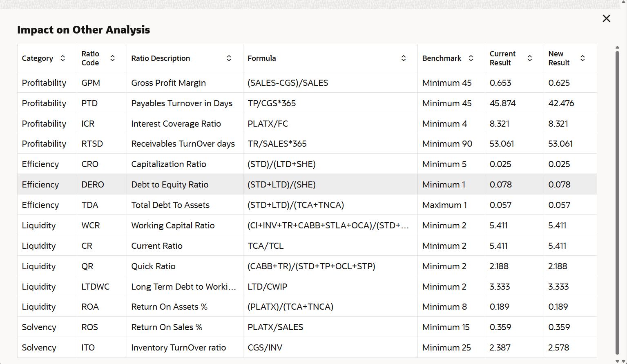Click the 45.874 current result

tap(503, 103)
